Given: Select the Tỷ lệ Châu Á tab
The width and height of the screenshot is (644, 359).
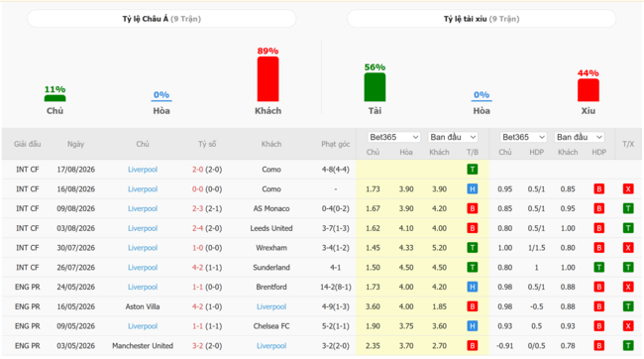Looking at the screenshot, I should (161, 19).
